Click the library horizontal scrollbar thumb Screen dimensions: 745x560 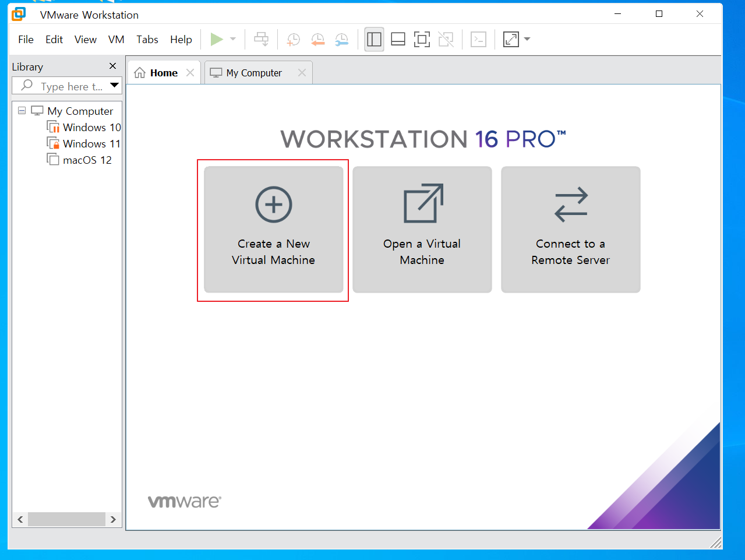click(66, 519)
